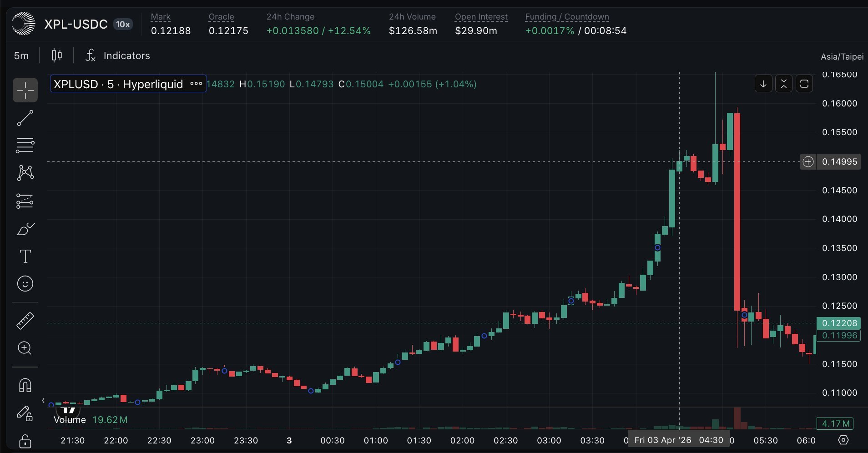868x453 pixels.
Task: Open chart settings gear on time axis
Action: tap(843, 440)
